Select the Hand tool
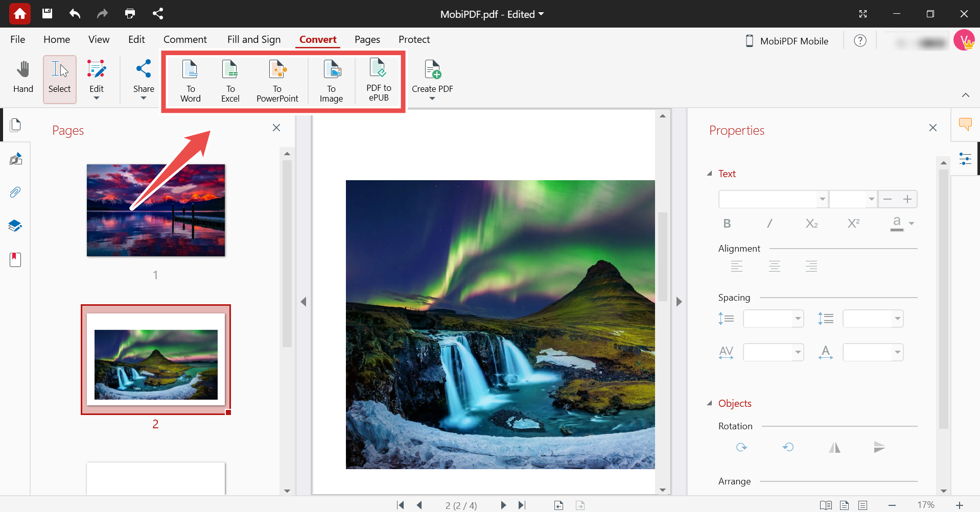The width and height of the screenshot is (980, 512). [22, 77]
